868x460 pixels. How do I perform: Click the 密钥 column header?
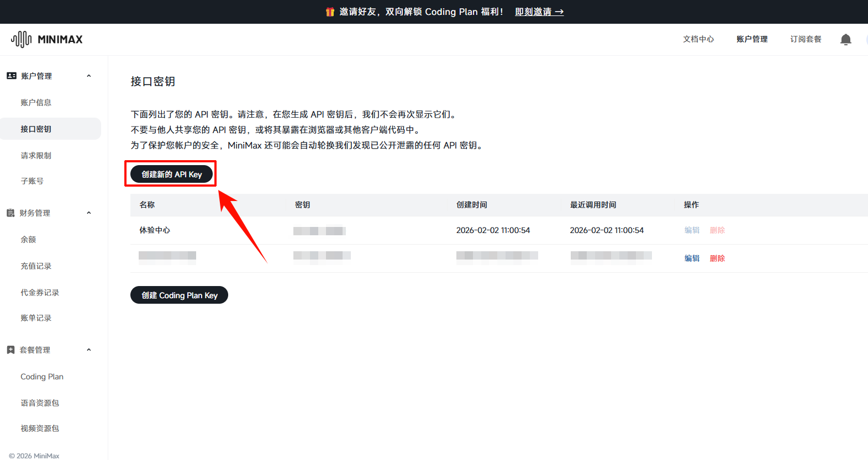302,205
